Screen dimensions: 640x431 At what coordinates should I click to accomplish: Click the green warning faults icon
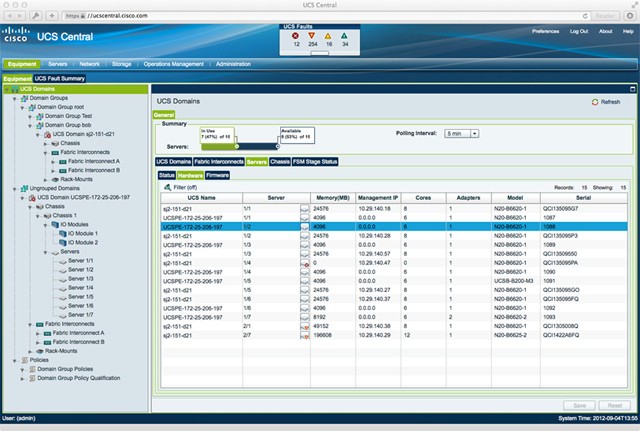(345, 34)
